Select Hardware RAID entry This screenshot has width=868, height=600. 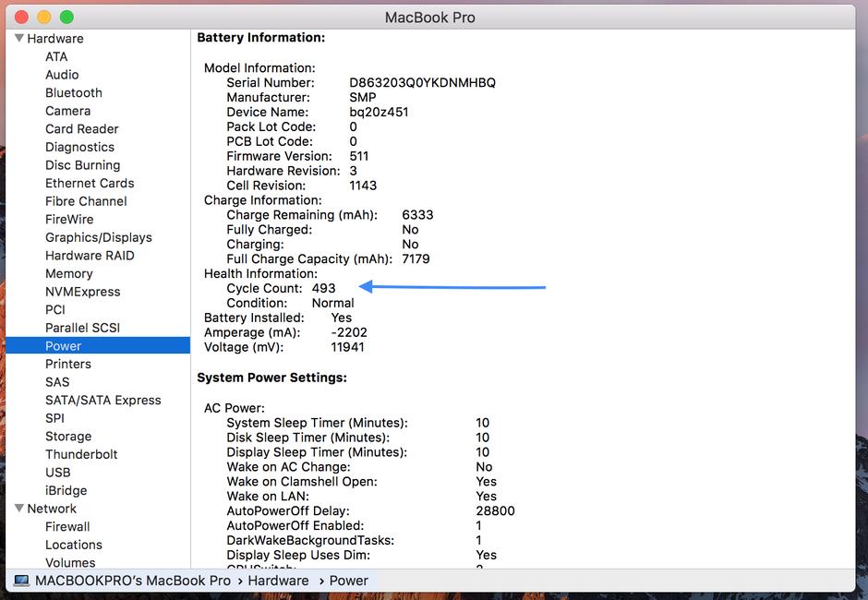90,255
